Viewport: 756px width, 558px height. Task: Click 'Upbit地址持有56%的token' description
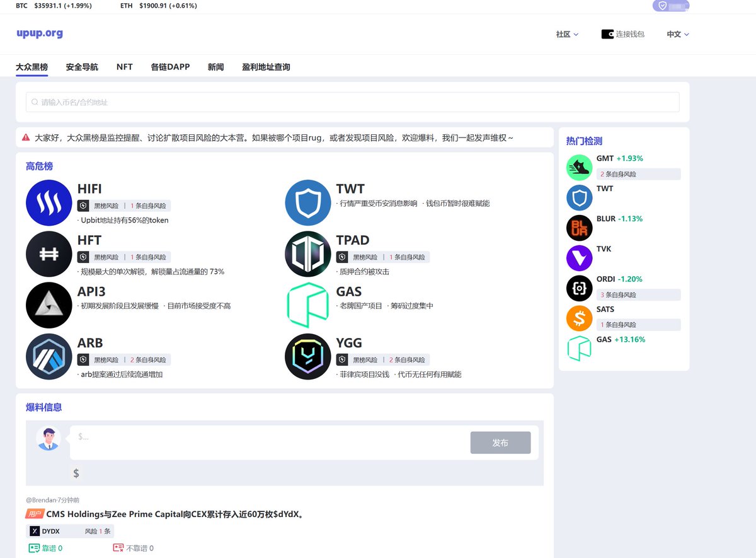(x=123, y=220)
